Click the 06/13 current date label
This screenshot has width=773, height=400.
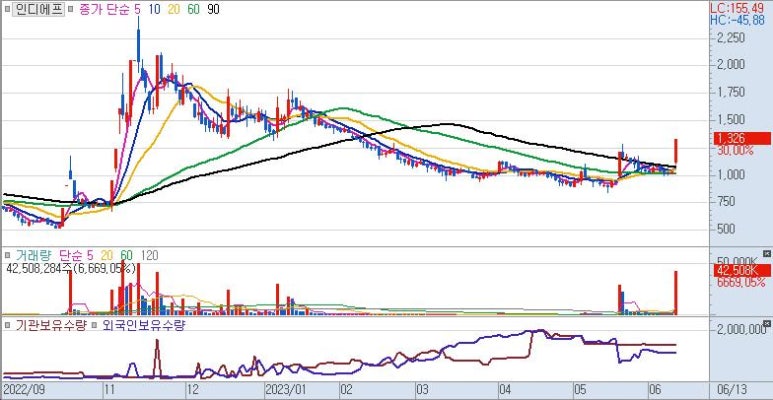tap(733, 389)
